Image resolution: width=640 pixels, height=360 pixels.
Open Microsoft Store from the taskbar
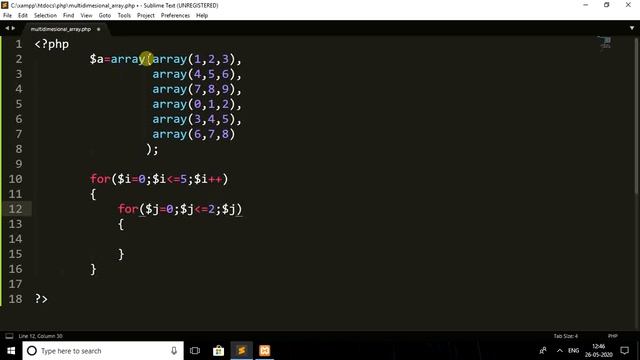pyautogui.click(x=218, y=351)
